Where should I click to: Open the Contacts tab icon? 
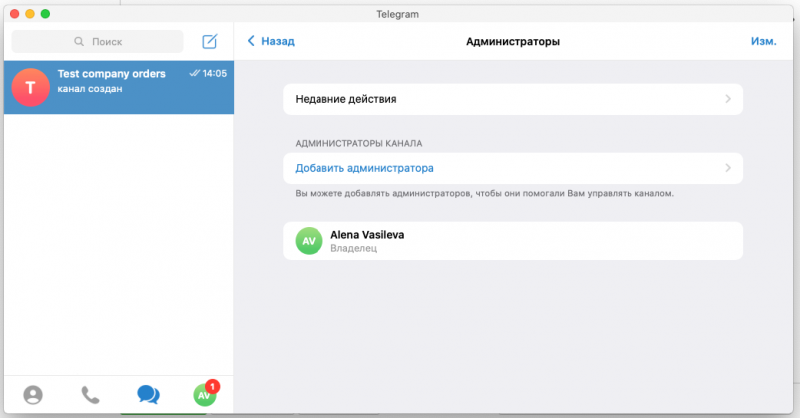tap(33, 395)
